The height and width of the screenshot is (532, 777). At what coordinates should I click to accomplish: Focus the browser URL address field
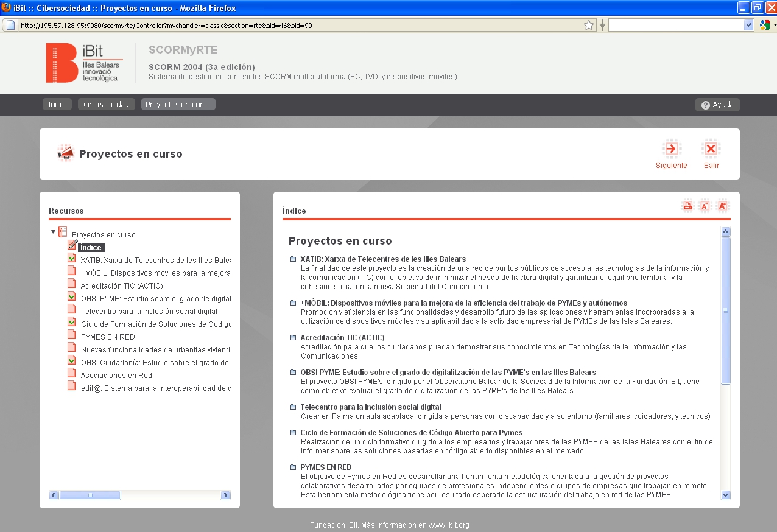[x=298, y=26]
